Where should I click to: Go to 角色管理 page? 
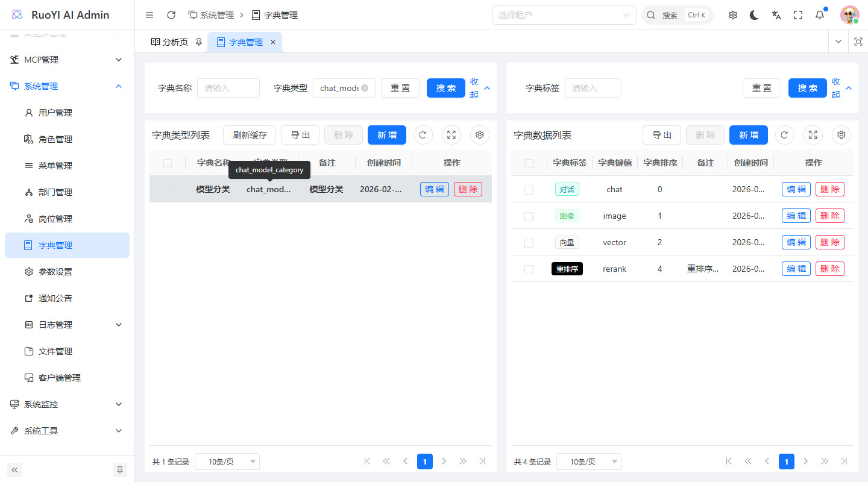coord(67,139)
